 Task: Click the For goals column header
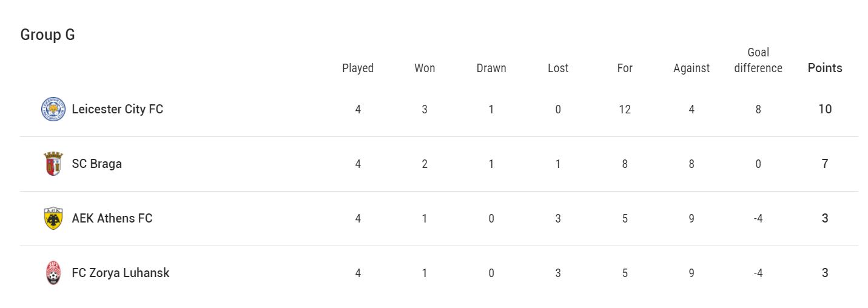tap(625, 68)
